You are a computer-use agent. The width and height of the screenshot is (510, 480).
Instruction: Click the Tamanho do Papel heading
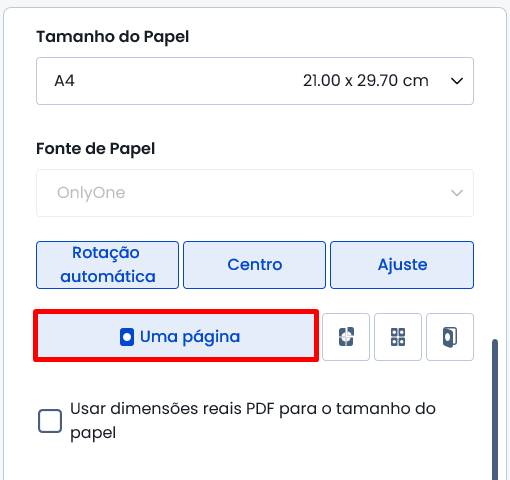coord(113,37)
